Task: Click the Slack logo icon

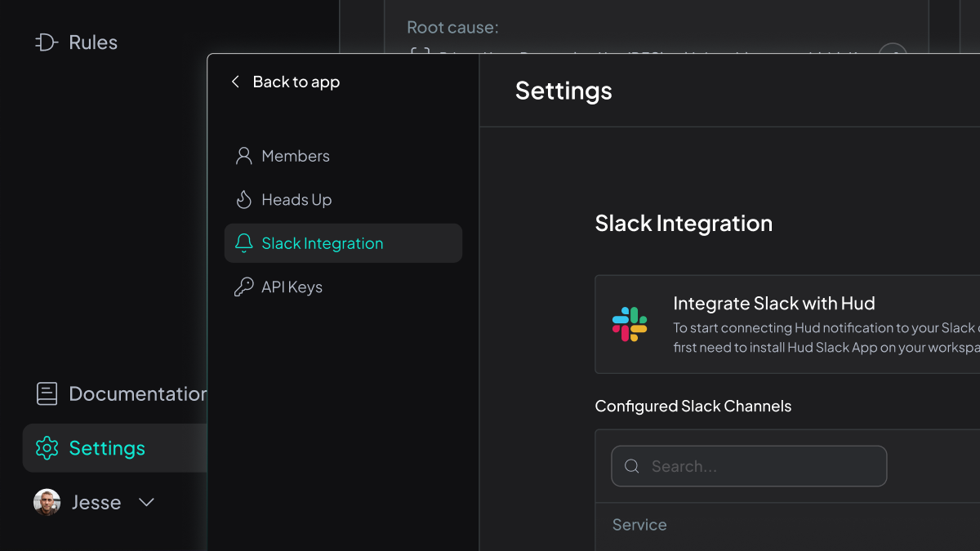Action: 630,324
